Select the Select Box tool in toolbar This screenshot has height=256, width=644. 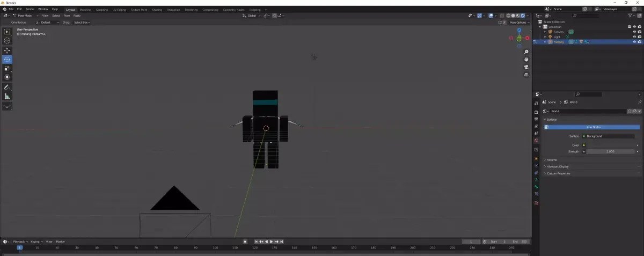tap(8, 32)
